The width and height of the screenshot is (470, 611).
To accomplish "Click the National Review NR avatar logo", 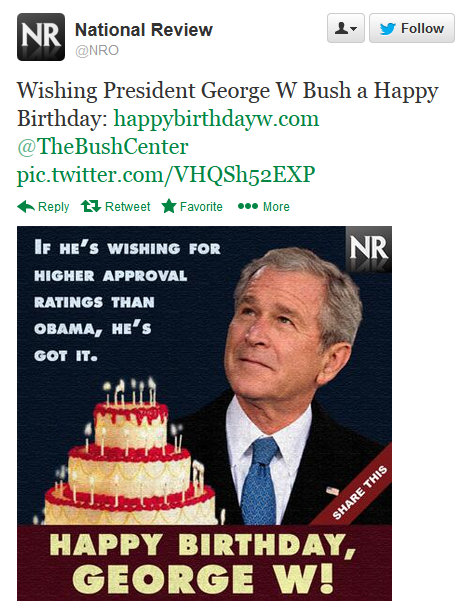I will [41, 37].
